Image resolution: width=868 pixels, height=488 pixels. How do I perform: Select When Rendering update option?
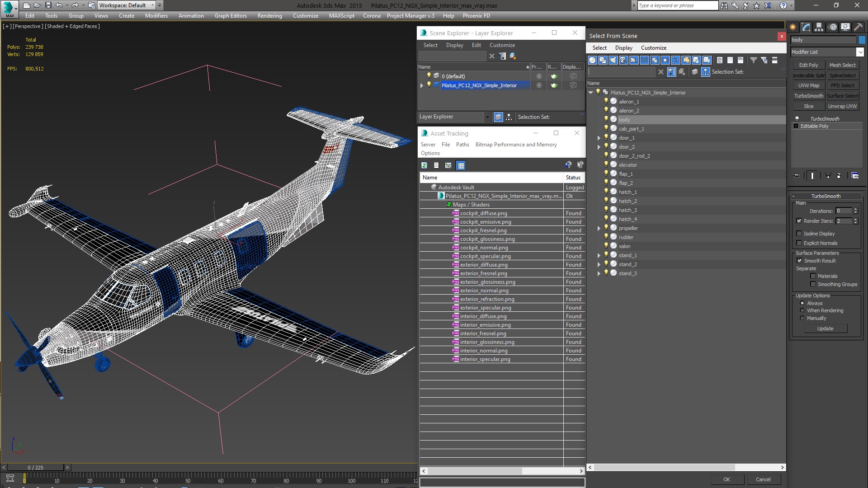click(802, 310)
